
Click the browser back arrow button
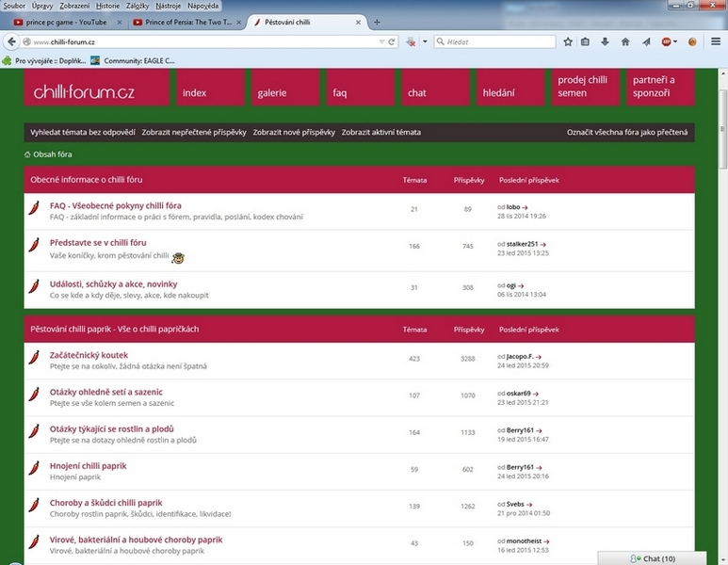click(x=12, y=41)
